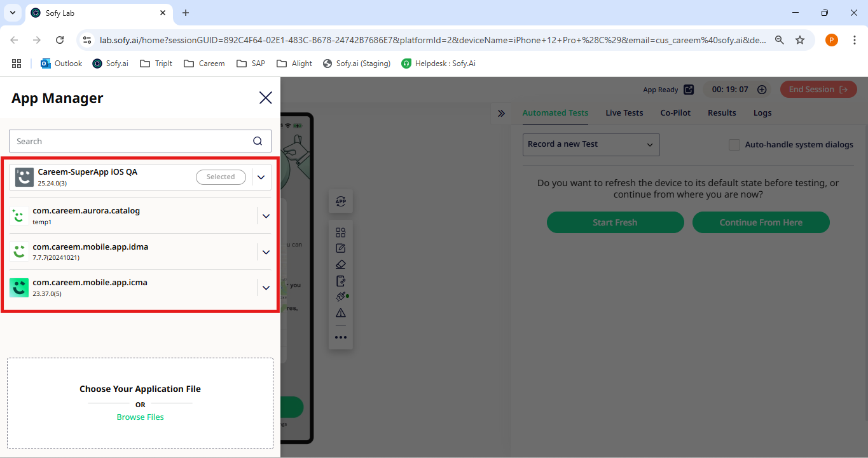Open the Co-Pilot tab
The width and height of the screenshot is (868, 458).
tap(675, 113)
